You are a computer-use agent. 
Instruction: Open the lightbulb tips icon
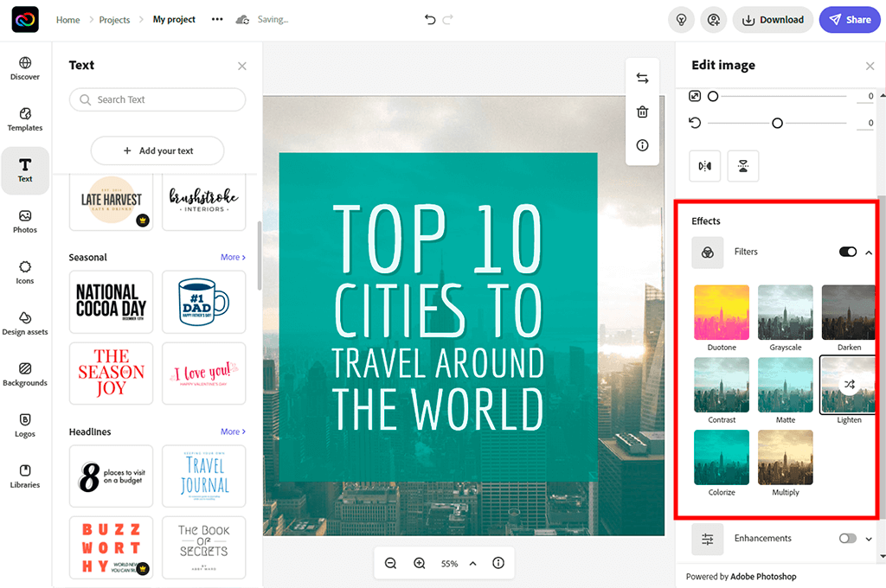point(682,20)
